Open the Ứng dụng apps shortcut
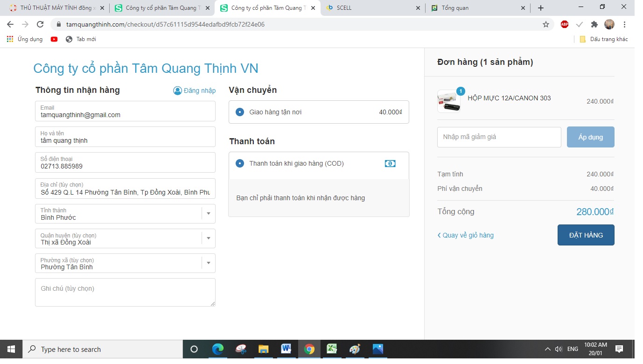 [x=25, y=39]
